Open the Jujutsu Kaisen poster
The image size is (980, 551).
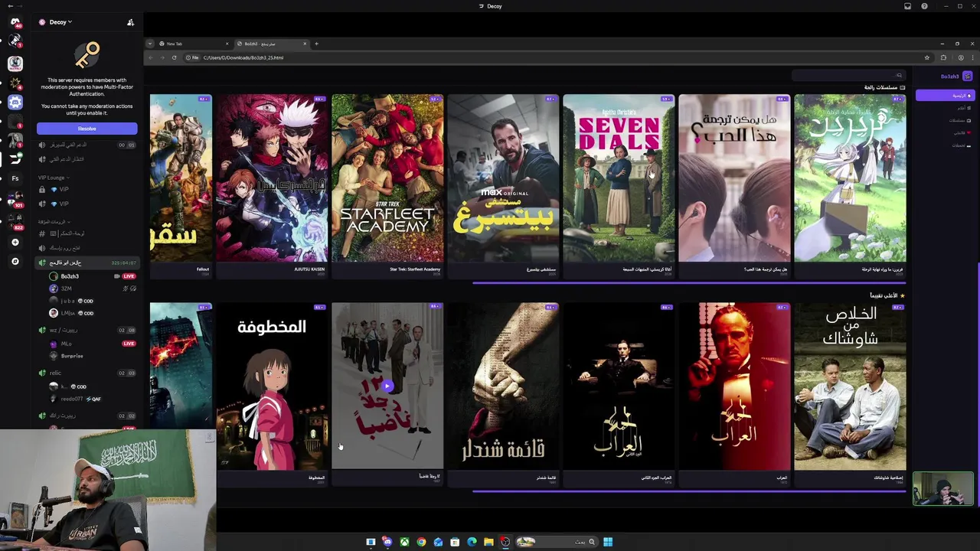(272, 178)
